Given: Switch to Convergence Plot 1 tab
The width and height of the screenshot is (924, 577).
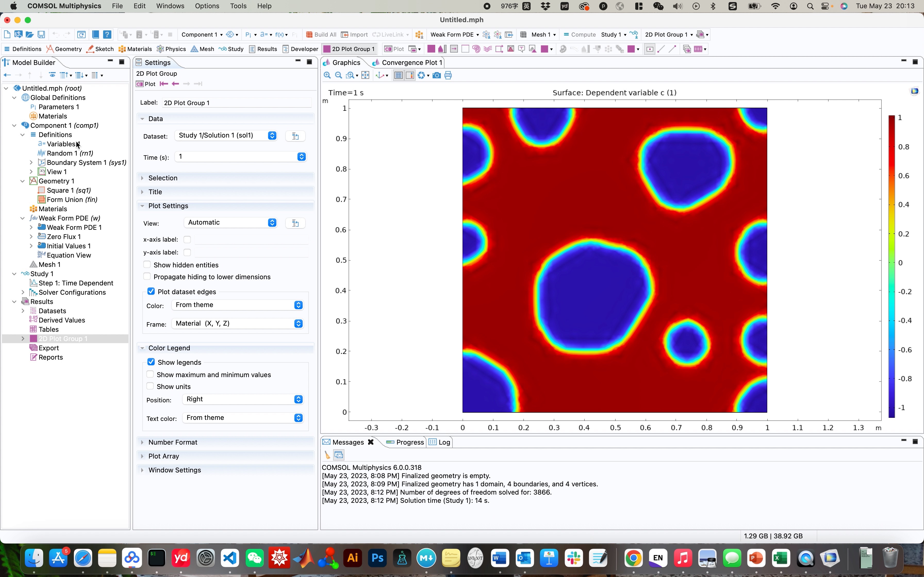Looking at the screenshot, I should tap(411, 63).
